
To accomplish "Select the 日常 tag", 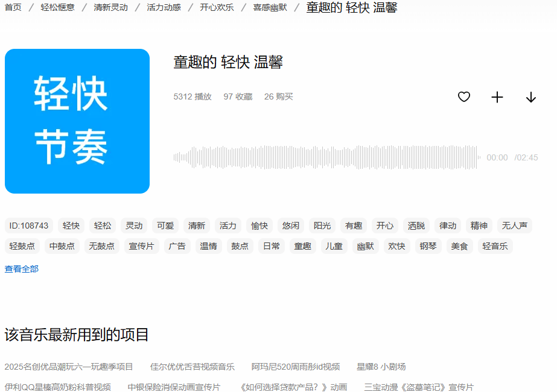I will click(x=272, y=247).
